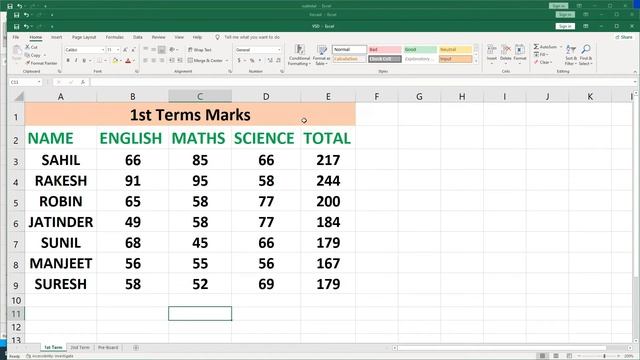Image resolution: width=640 pixels, height=360 pixels.
Task: Open the General number format dropdown
Action: coord(279,50)
